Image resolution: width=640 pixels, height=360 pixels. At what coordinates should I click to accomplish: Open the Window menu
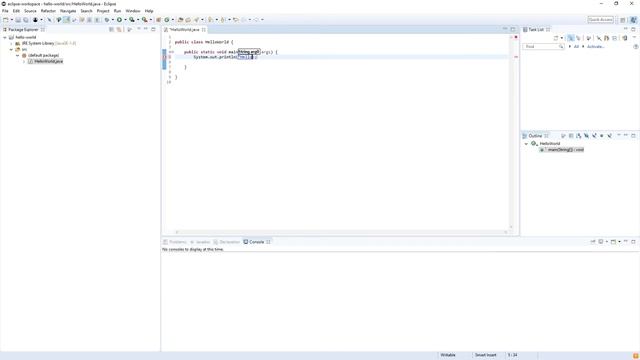(133, 11)
